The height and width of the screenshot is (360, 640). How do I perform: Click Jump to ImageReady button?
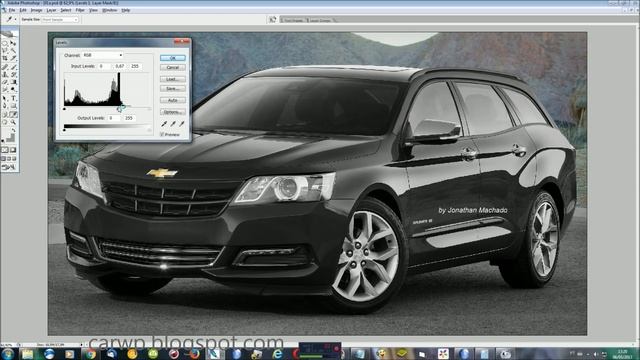pos(9,167)
